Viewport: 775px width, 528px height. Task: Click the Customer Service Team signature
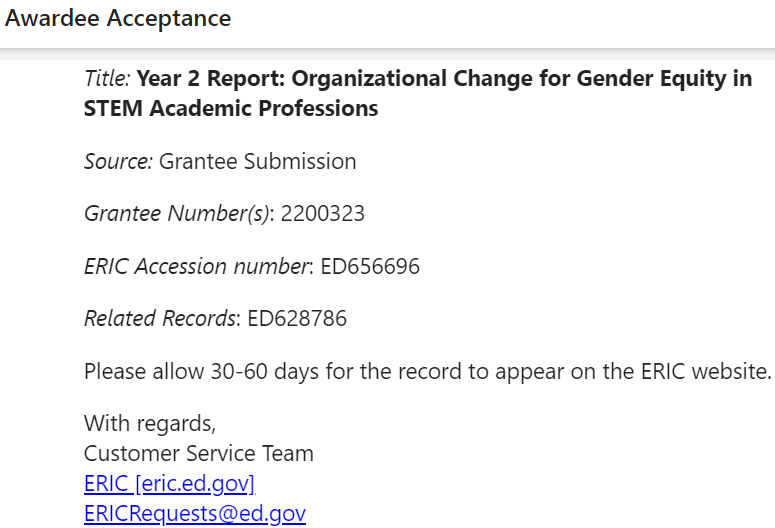(x=199, y=453)
